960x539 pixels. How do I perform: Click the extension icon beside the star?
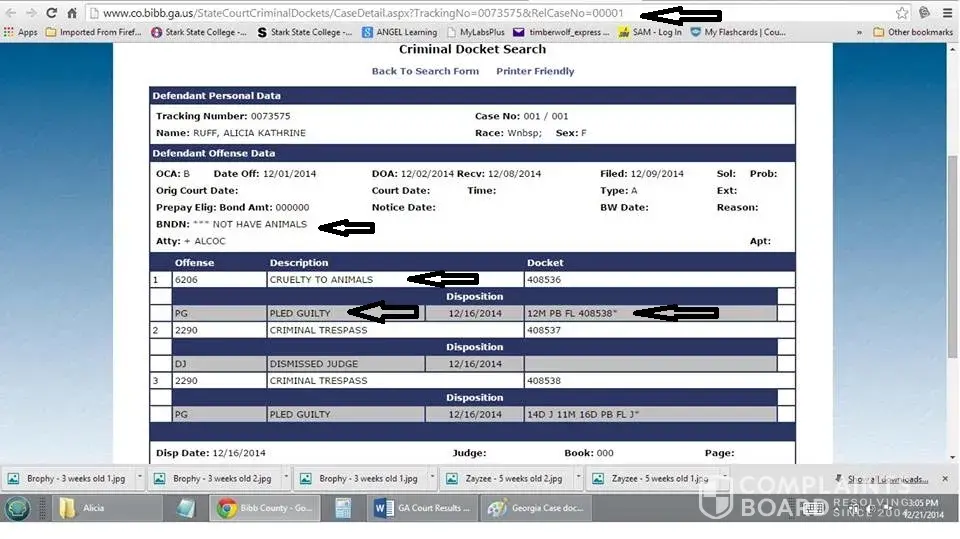[x=924, y=13]
